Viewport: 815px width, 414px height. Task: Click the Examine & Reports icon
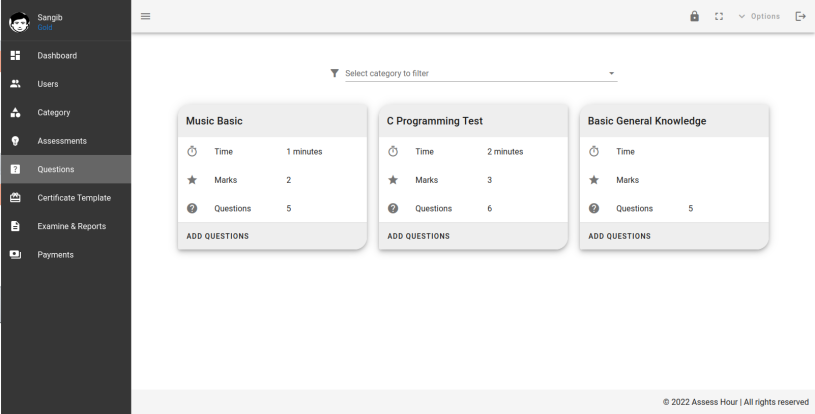[x=15, y=226]
